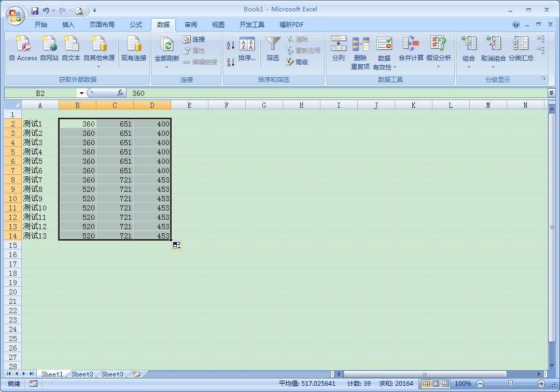Viewport: 560px width, 392px height.
Task: Open print preview from quick access toolbar
Action: click(x=79, y=11)
